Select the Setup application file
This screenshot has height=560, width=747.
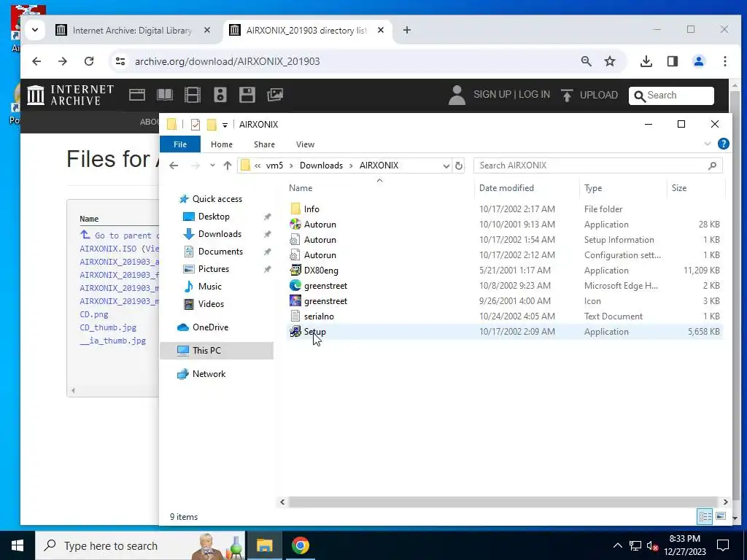(x=314, y=332)
